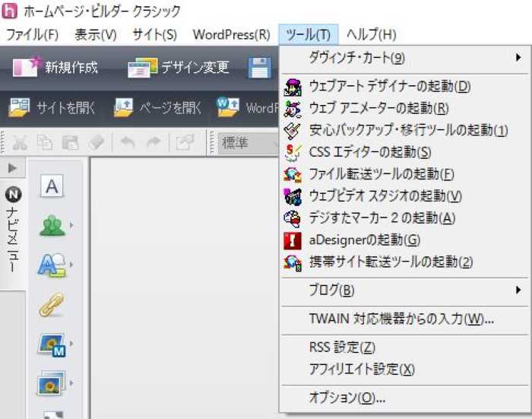Click the sunflower image with M icon

click(x=52, y=345)
